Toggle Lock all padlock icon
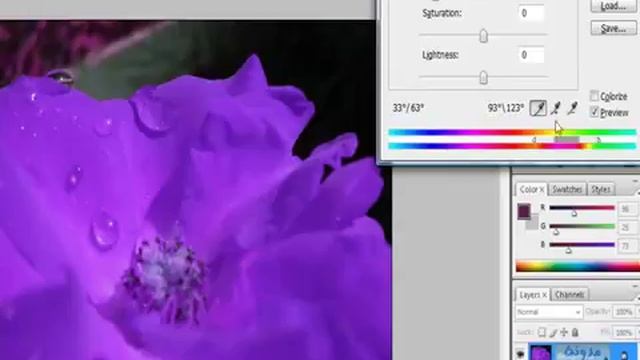 (x=575, y=333)
